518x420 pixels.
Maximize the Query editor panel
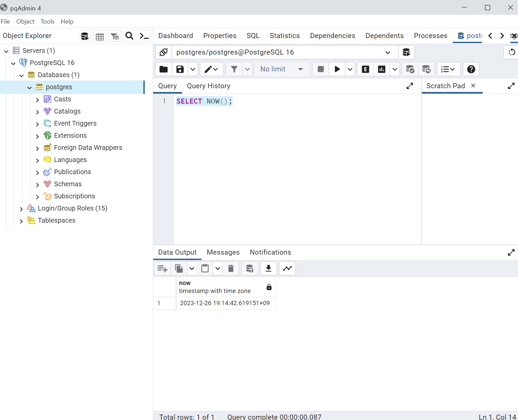[410, 86]
